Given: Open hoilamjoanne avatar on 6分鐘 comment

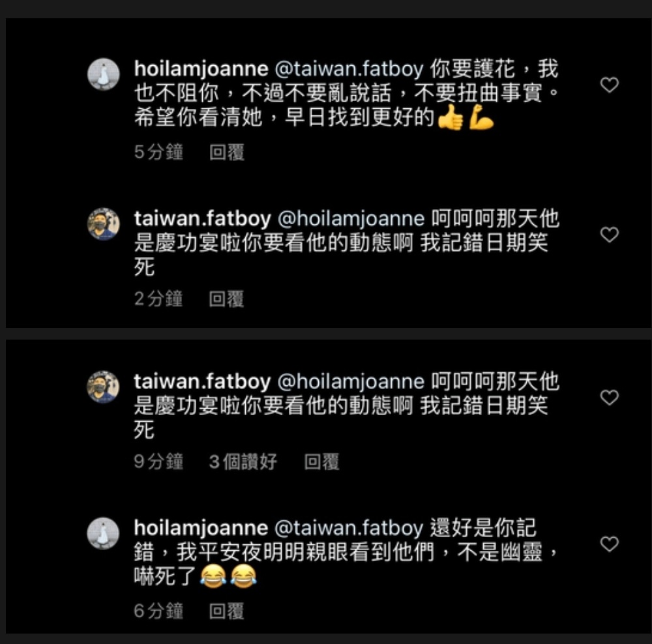Looking at the screenshot, I should coord(103,533).
